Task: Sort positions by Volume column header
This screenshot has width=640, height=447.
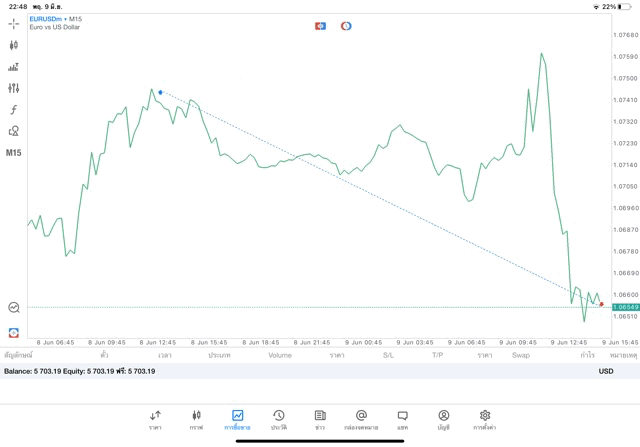Action: [x=280, y=355]
